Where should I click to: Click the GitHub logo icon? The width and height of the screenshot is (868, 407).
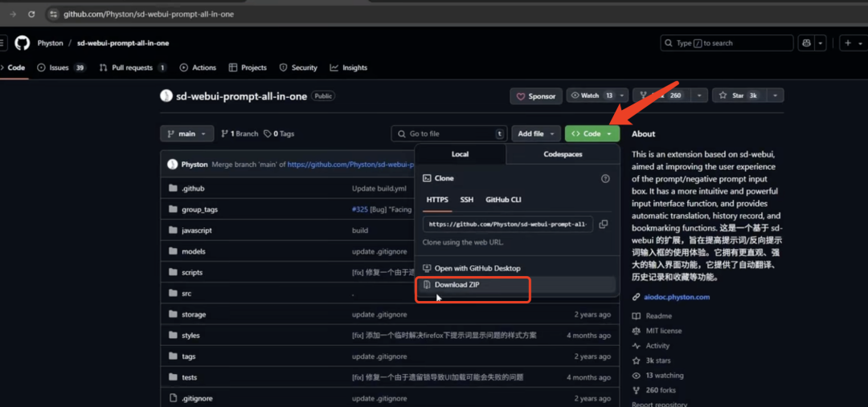[x=23, y=43]
